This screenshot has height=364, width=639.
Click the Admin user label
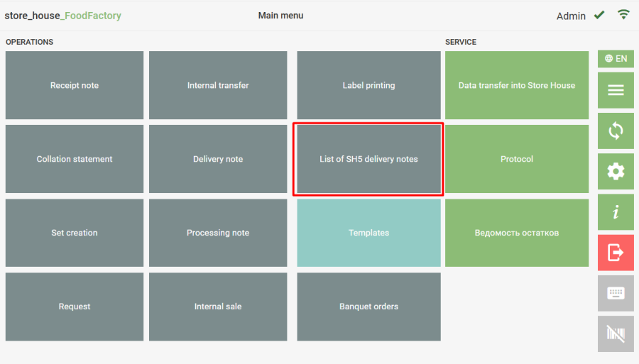571,16
